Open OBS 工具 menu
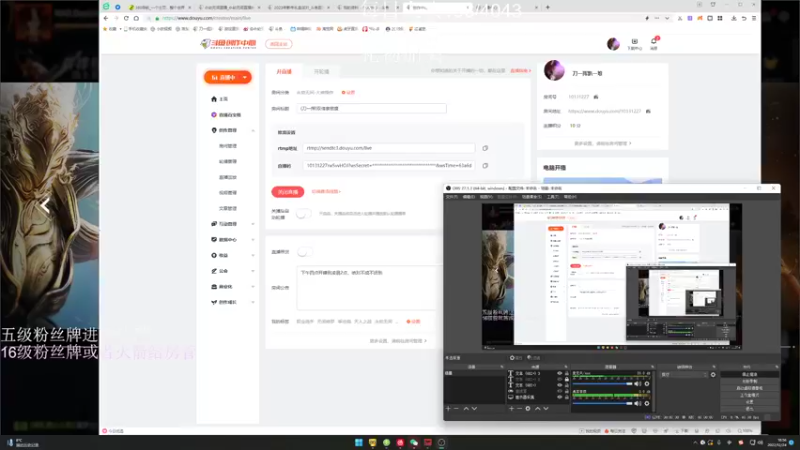Screen dimensions: 800x450 [x=553, y=197]
